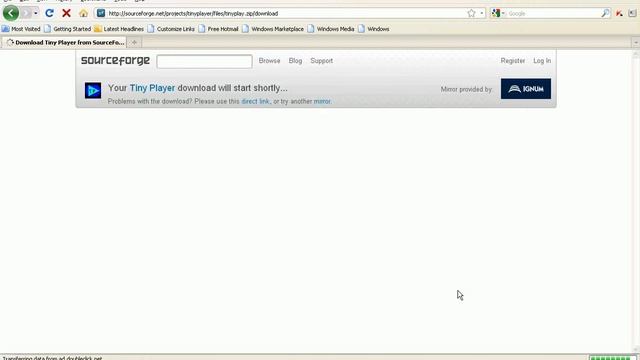Try another mirror link
This screenshot has width=640, height=360.
322,101
